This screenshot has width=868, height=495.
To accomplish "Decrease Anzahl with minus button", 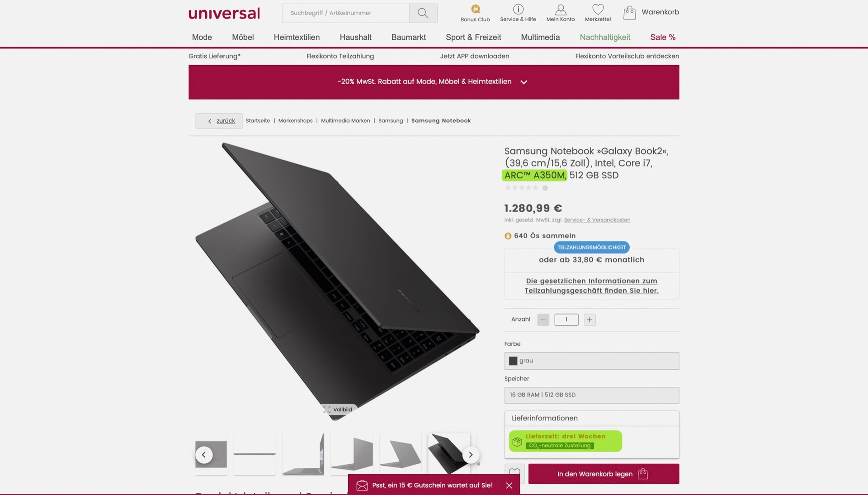I will pyautogui.click(x=543, y=319).
